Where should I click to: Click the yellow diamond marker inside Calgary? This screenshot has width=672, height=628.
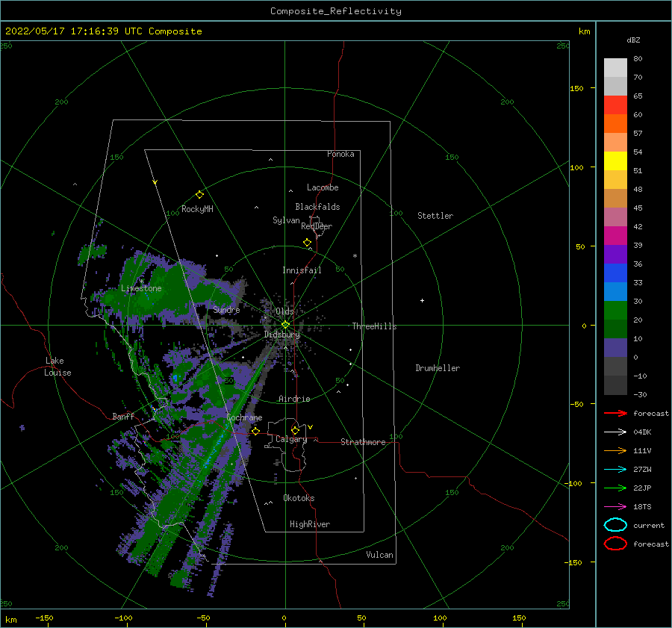pyautogui.click(x=295, y=430)
